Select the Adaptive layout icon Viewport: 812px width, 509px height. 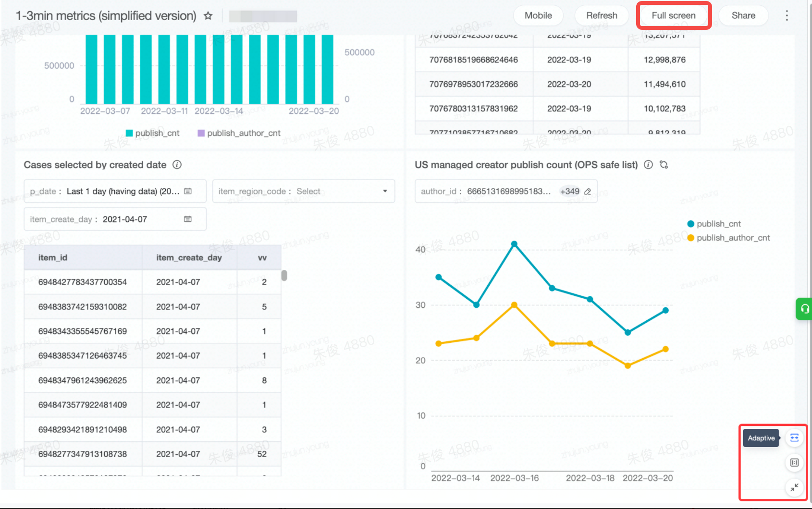pyautogui.click(x=794, y=438)
